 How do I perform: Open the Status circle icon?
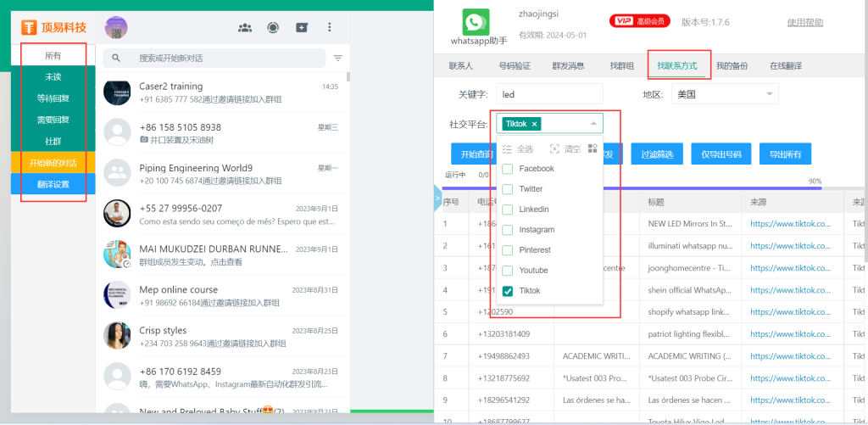pos(273,27)
